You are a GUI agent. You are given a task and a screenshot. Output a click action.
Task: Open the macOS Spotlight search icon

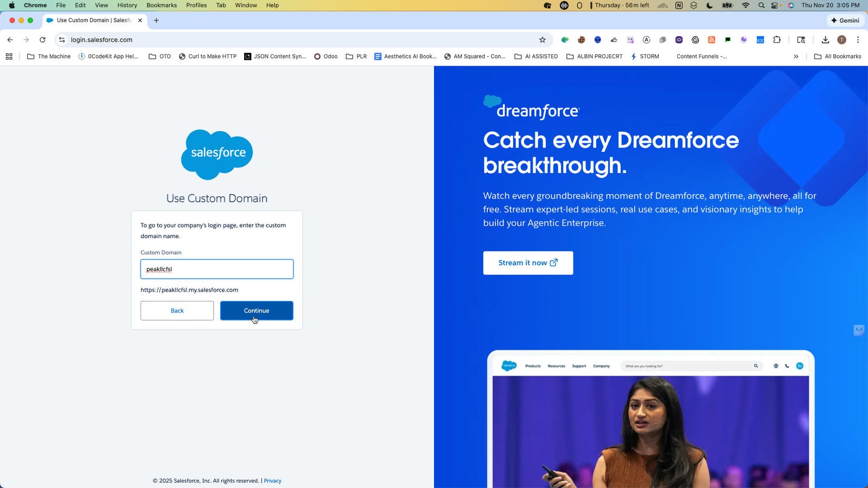tap(761, 5)
